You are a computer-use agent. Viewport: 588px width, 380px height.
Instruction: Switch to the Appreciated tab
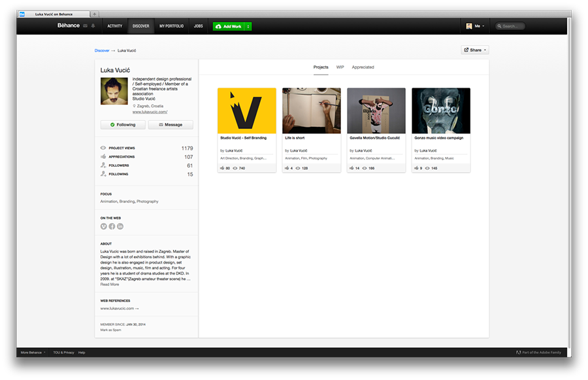click(363, 67)
